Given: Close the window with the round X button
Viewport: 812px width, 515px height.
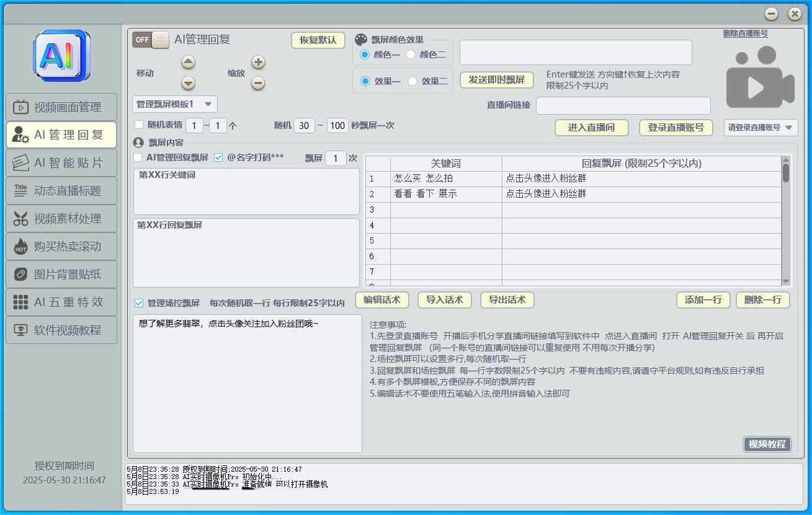Looking at the screenshot, I should click(x=795, y=14).
